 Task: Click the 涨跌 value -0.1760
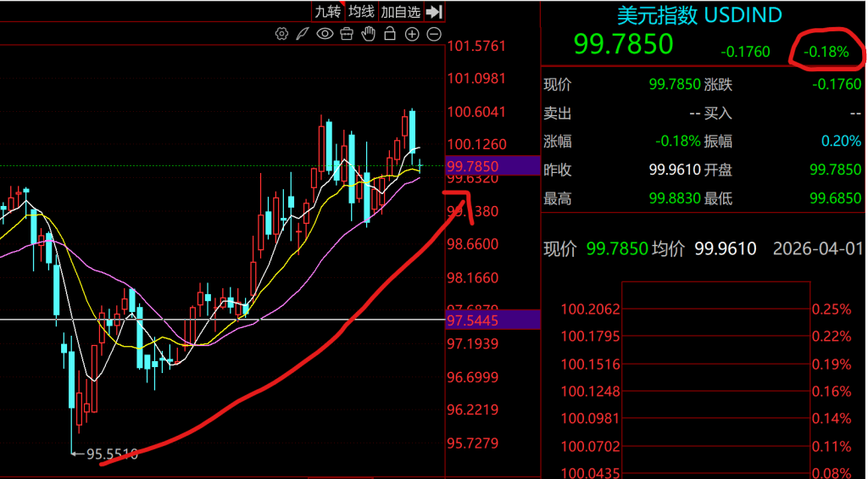(x=837, y=85)
